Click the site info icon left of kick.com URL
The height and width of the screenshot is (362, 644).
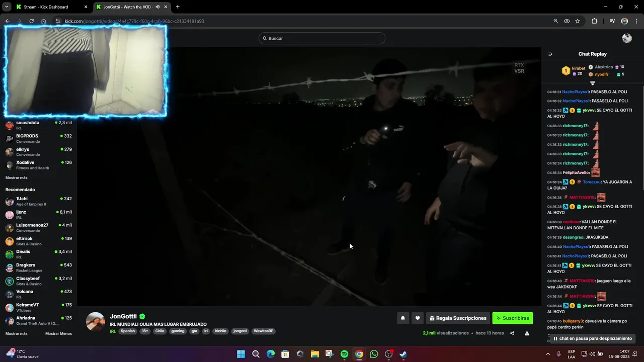(58, 21)
